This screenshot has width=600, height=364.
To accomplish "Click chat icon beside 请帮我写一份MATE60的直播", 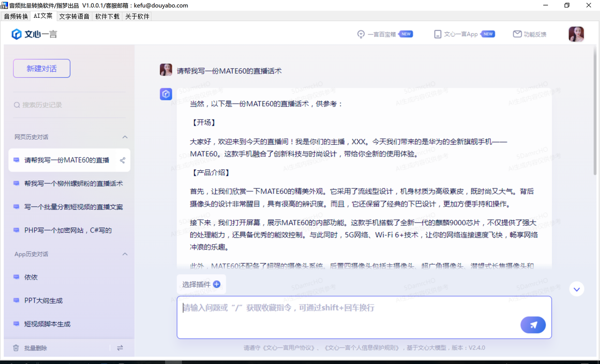I will [16, 160].
